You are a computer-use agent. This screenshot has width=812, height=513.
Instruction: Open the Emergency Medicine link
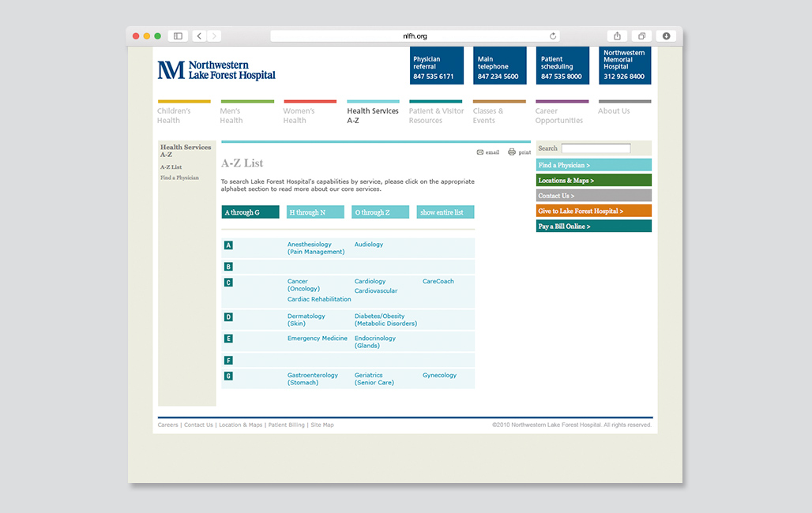tap(318, 338)
